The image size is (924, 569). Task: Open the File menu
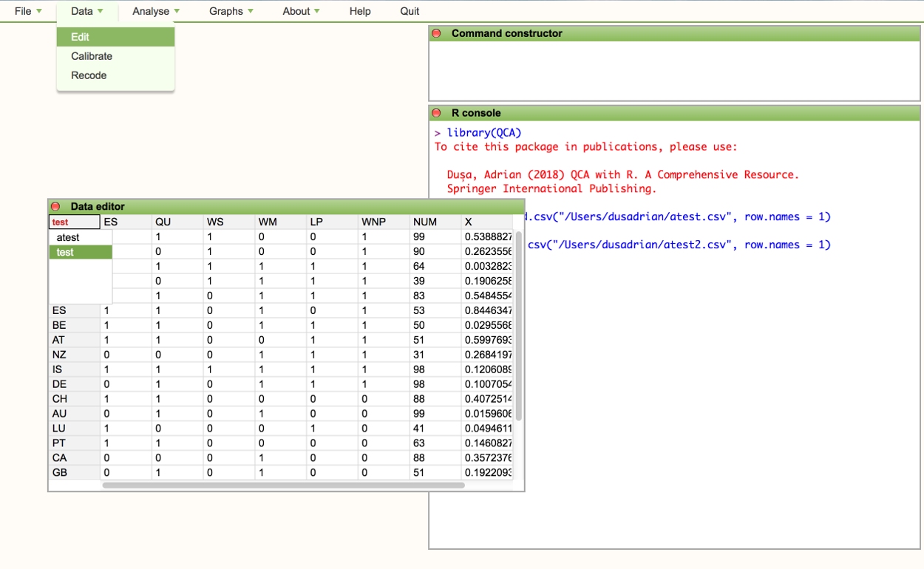28,11
